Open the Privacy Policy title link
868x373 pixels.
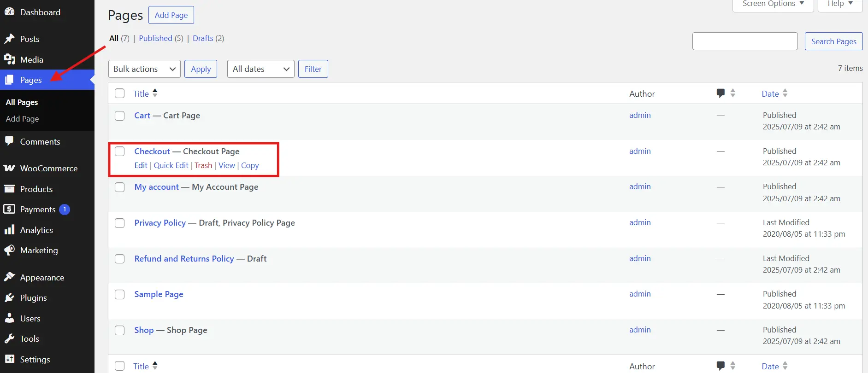click(x=160, y=223)
